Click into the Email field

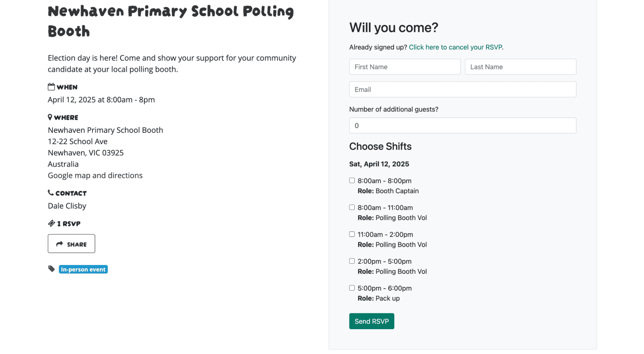tap(463, 89)
